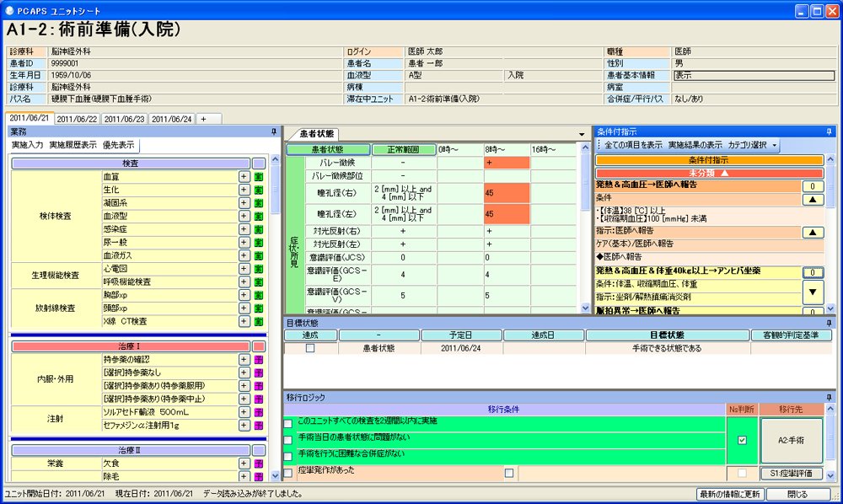Click the A2:手術 transition button
843x504 pixels.
tap(791, 440)
